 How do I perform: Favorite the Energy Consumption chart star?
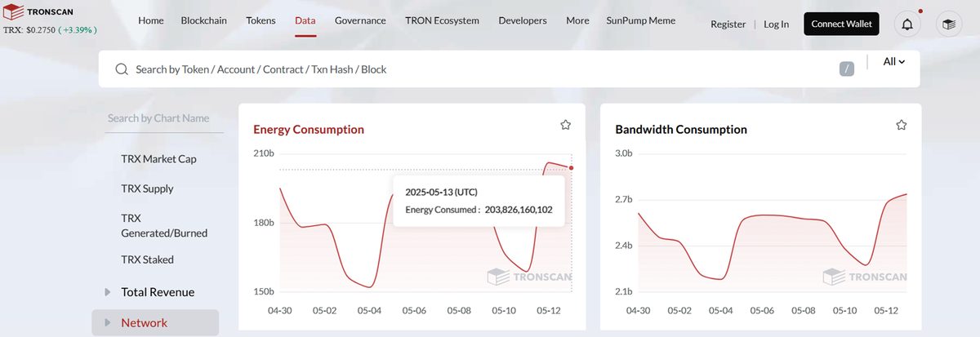point(565,125)
